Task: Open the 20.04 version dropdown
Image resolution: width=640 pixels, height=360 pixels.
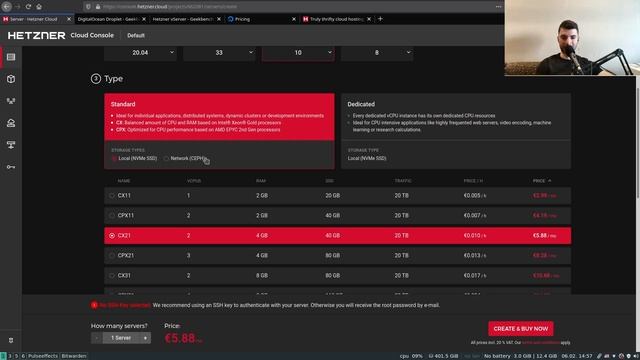Action: [140, 53]
